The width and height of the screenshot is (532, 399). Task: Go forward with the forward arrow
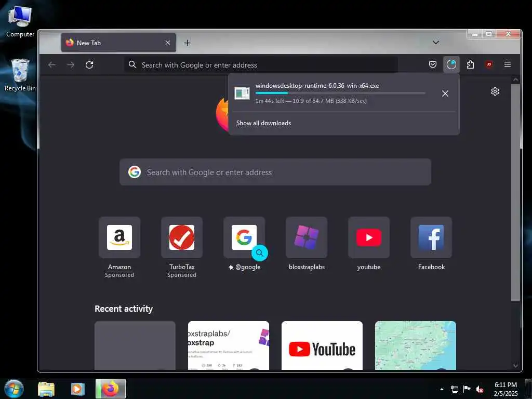tap(71, 65)
